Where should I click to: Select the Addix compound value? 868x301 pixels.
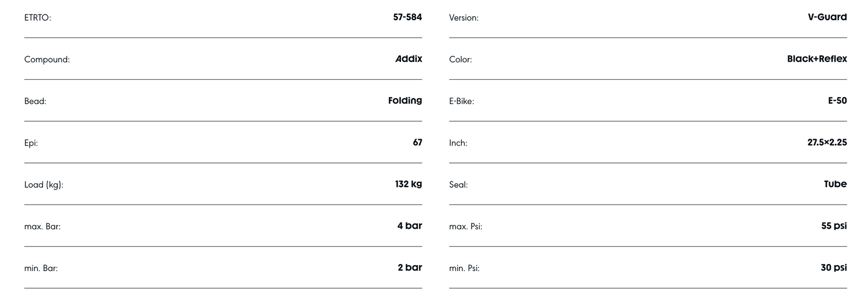point(409,59)
